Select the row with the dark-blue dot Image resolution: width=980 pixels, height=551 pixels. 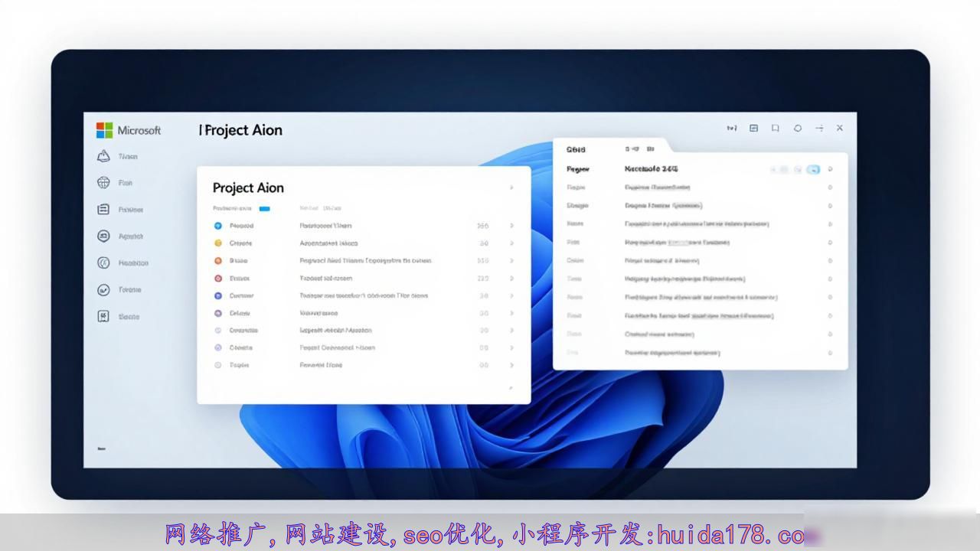click(364, 295)
